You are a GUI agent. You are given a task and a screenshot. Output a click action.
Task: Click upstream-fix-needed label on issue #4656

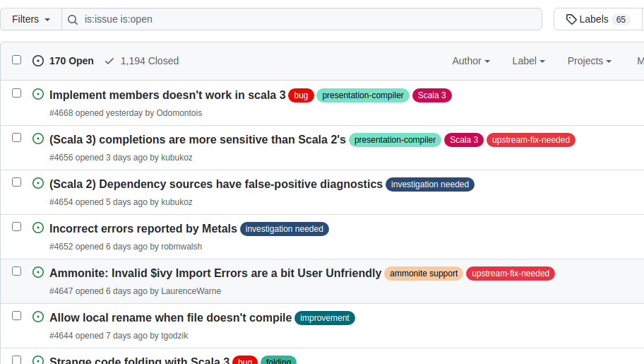[x=530, y=140]
